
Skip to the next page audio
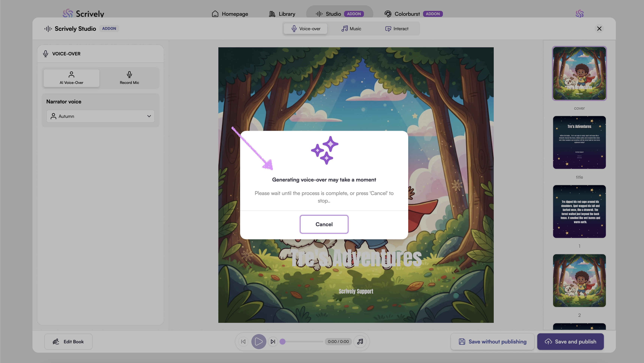click(273, 341)
